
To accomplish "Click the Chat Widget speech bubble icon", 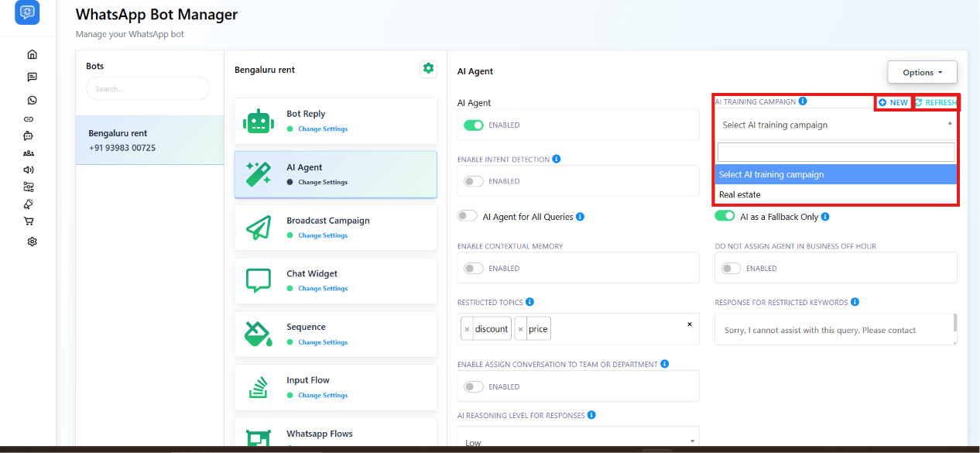I will pyautogui.click(x=259, y=280).
